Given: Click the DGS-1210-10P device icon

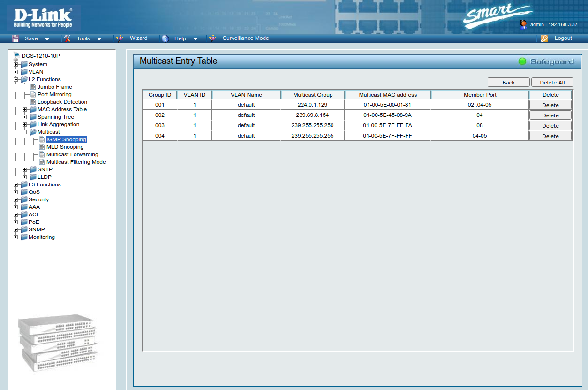Looking at the screenshot, I should click(x=16, y=56).
